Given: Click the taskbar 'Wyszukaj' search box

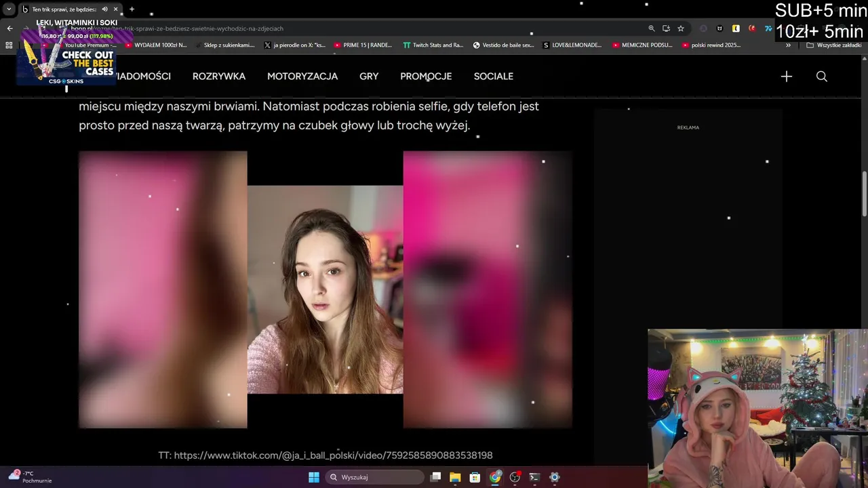Looking at the screenshot, I should 375,477.
